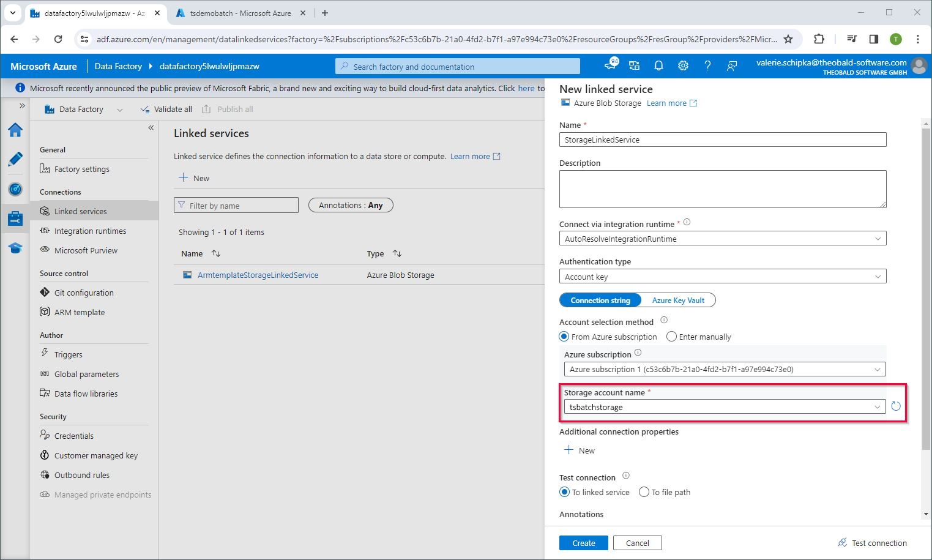932x560 pixels.
Task: Open the Learning center graduation cap icon
Action: [x=15, y=247]
